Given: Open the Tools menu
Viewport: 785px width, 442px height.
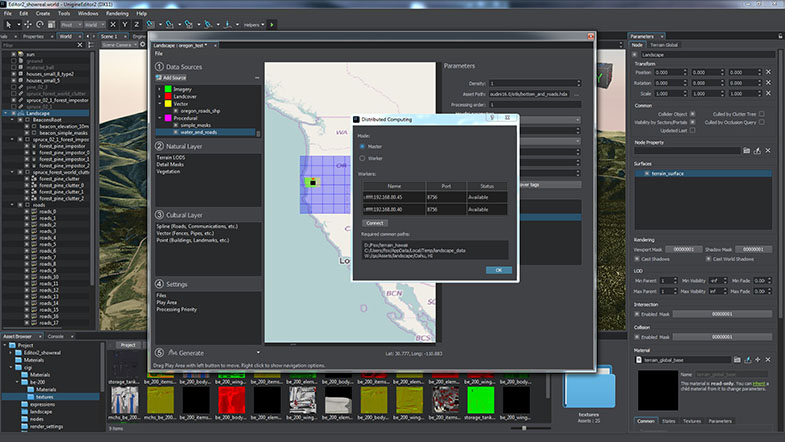Looking at the screenshot, I should point(64,14).
